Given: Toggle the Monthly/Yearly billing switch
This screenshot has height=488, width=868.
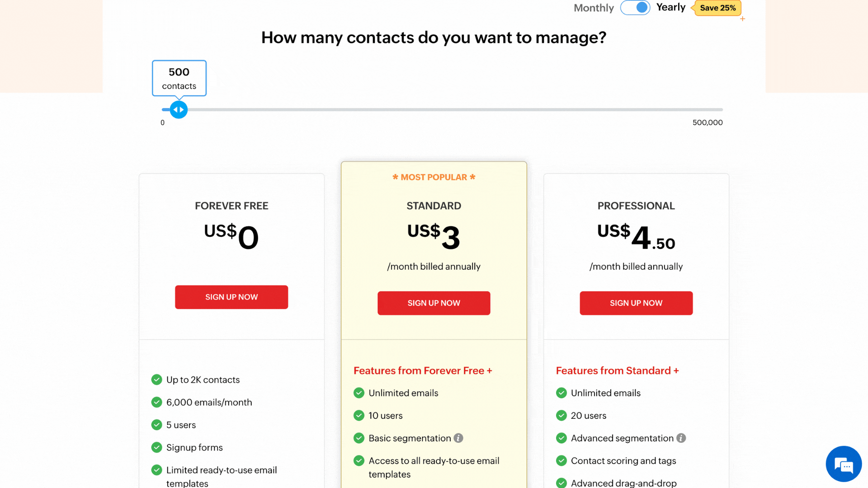Looking at the screenshot, I should click(635, 8).
